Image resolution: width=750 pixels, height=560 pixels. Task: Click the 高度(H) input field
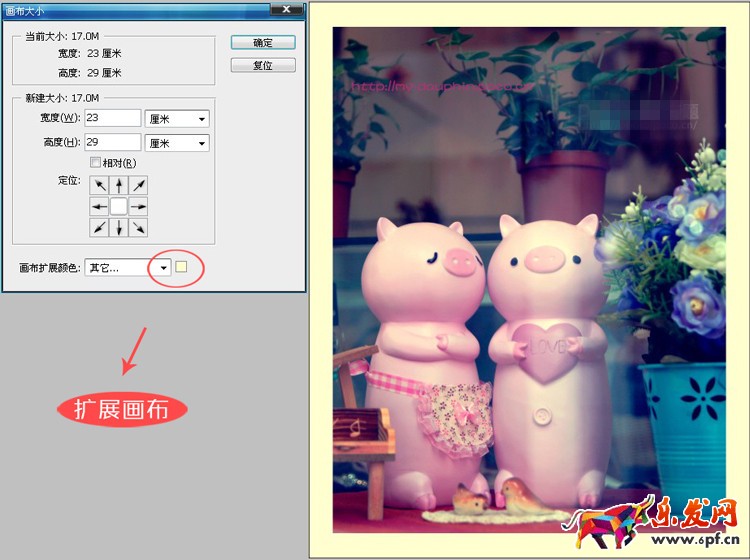[113, 142]
